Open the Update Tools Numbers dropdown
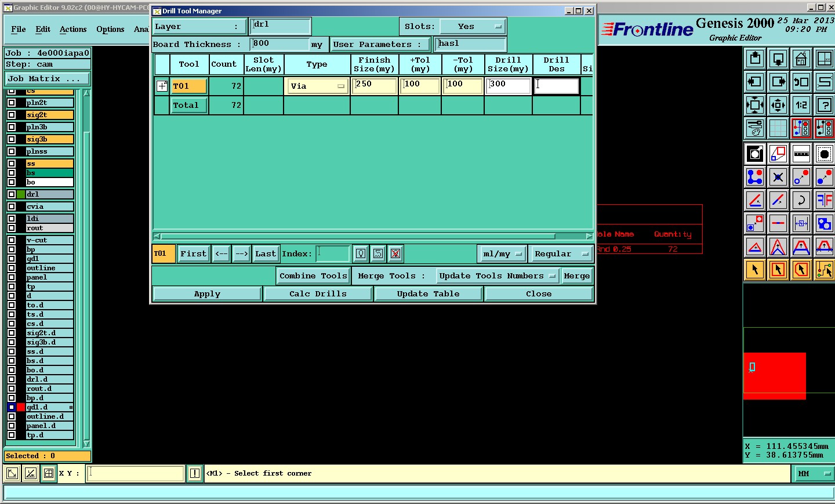Image resolution: width=835 pixels, height=504 pixels. point(498,276)
